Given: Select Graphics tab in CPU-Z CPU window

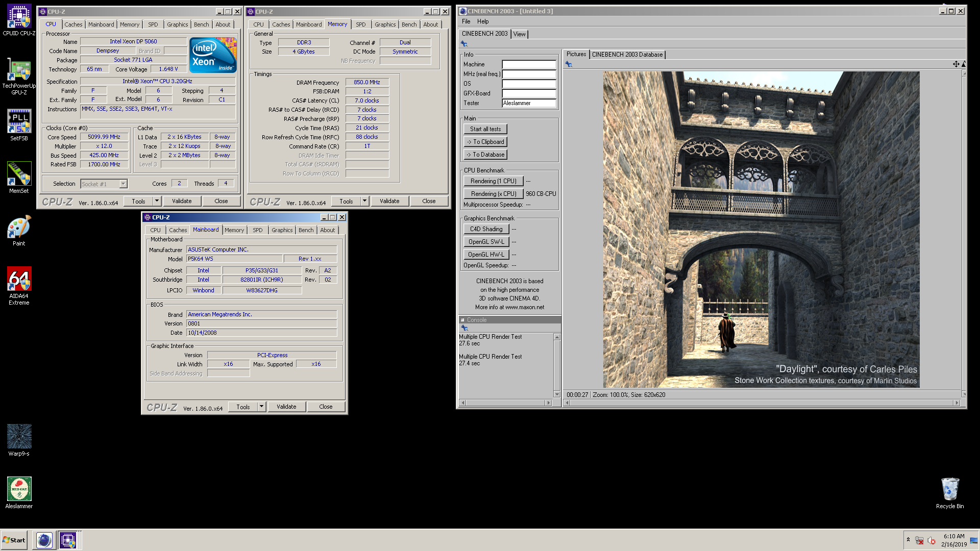Looking at the screenshot, I should (177, 24).
